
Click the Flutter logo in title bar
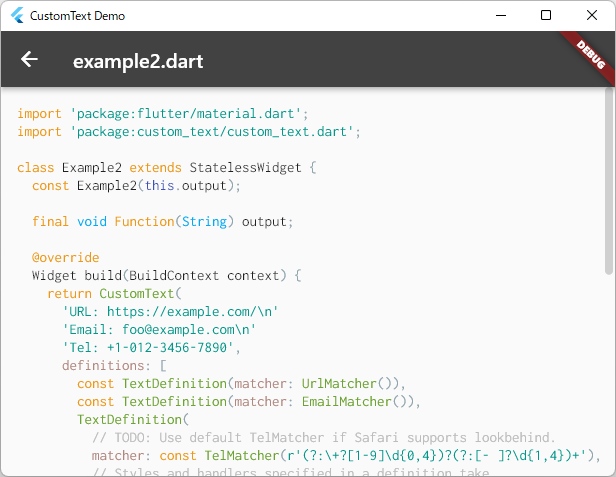coord(17,16)
